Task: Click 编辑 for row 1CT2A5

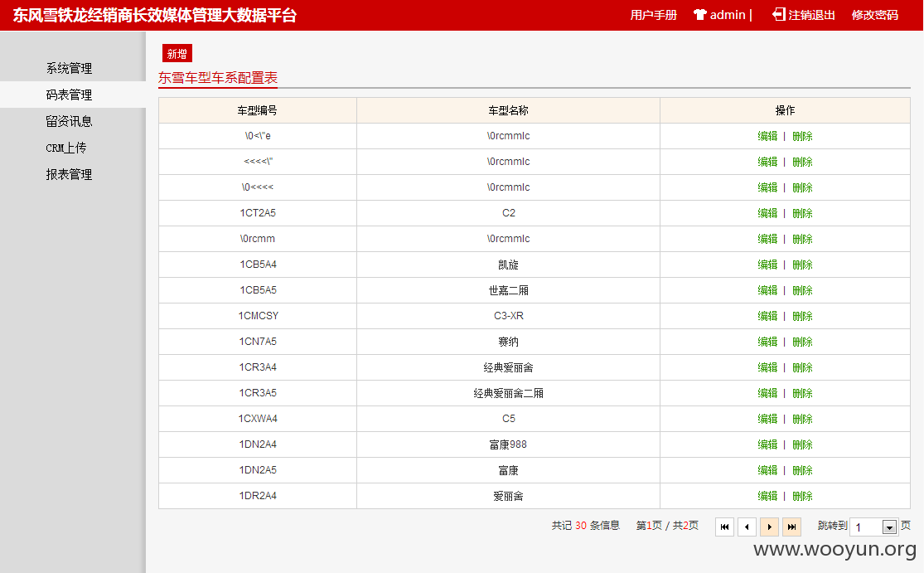Action: [x=767, y=213]
